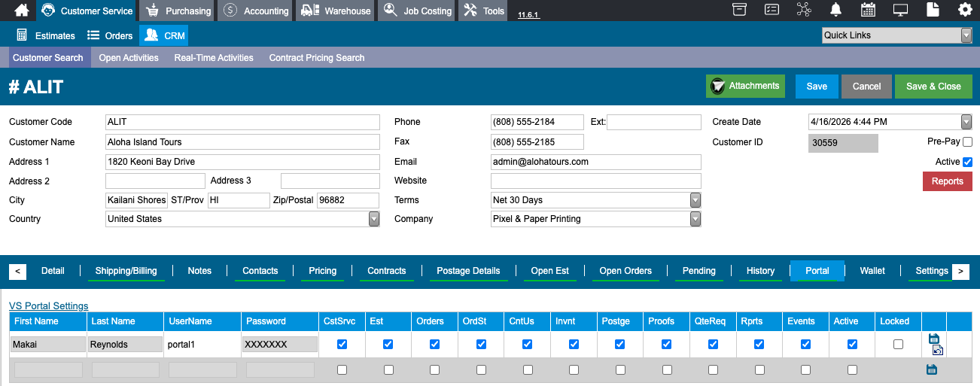Open the settings gear icon
980x386 pixels.
pyautogui.click(x=965, y=10)
